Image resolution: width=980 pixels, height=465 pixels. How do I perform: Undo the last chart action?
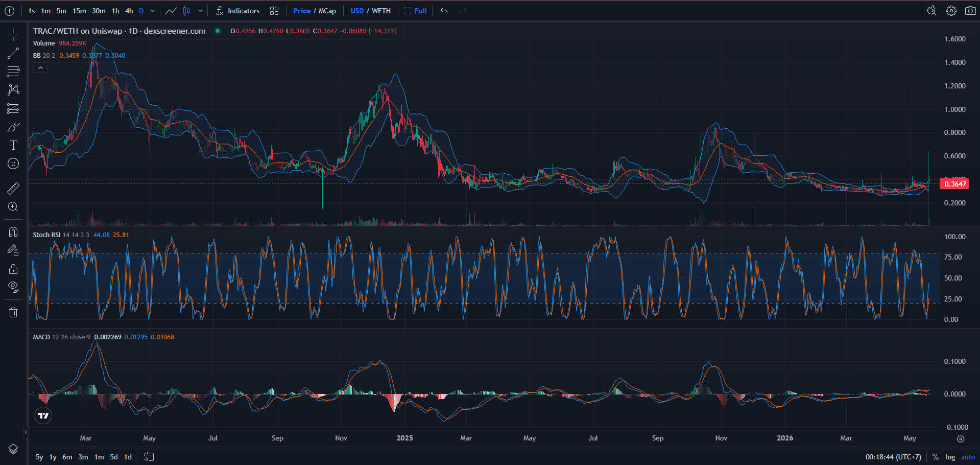(444, 11)
